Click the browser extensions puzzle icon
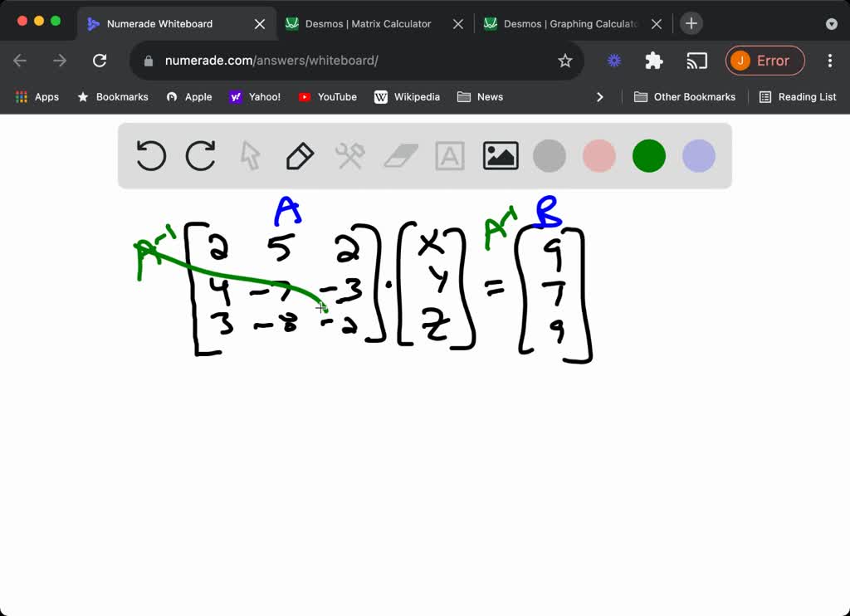 click(653, 61)
